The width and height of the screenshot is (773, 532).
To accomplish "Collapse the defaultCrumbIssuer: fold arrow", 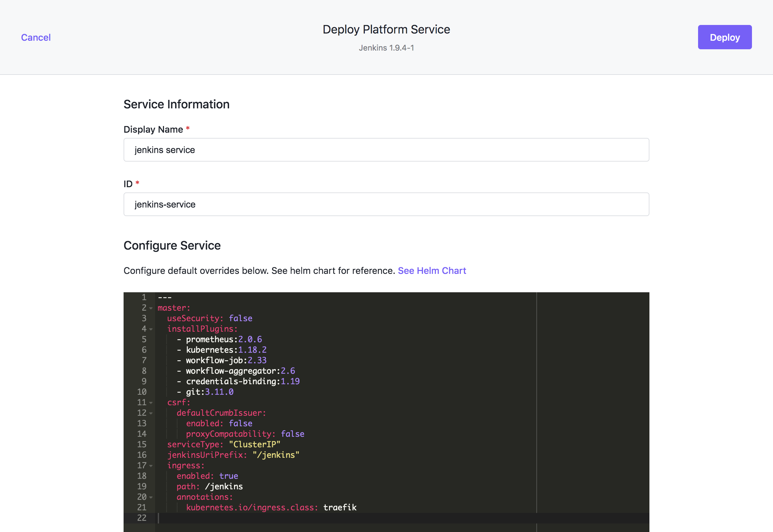I will pos(151,413).
